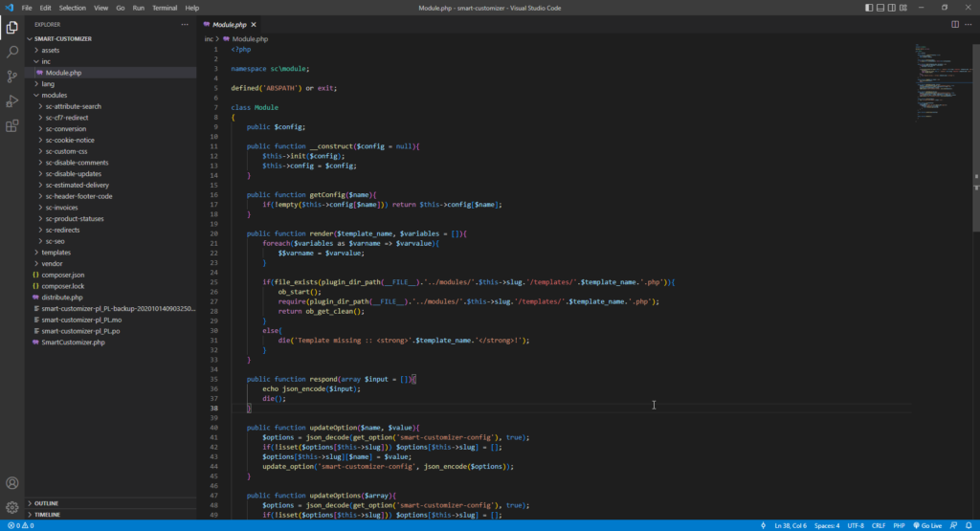Open composer.lock in the explorer
980x531 pixels.
coord(111,286)
